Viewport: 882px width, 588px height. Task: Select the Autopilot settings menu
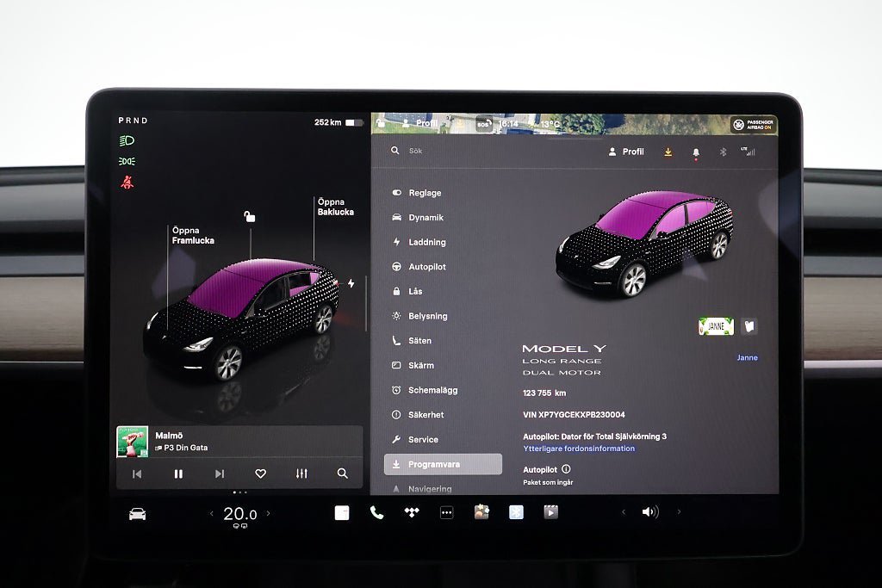426,267
